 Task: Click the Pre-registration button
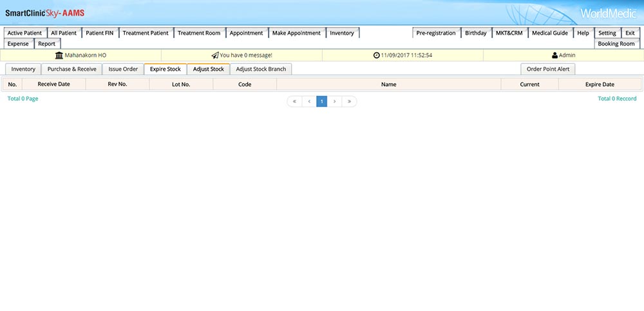pyautogui.click(x=436, y=33)
